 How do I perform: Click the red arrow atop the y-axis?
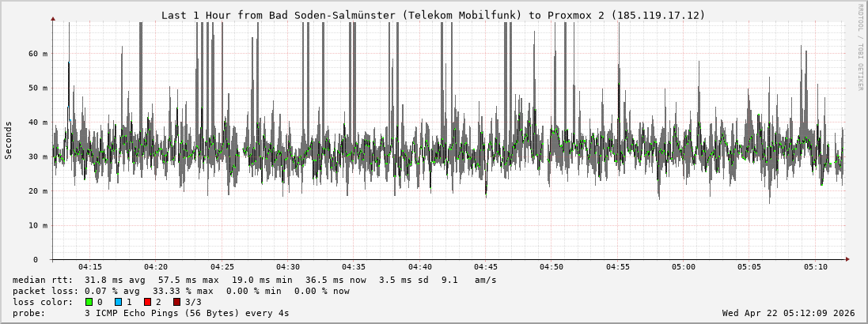(53, 18)
